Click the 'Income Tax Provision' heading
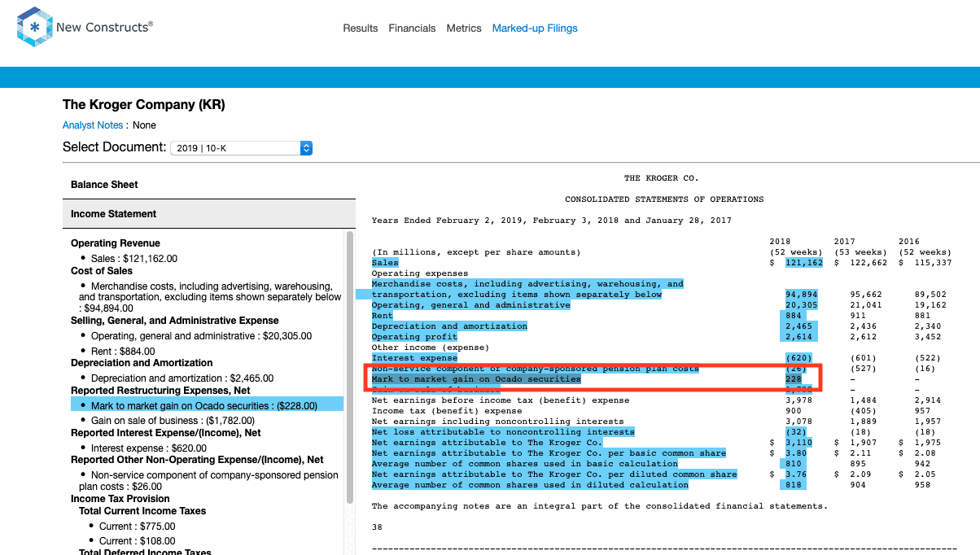Viewport: 980px width, 555px height. point(120,499)
